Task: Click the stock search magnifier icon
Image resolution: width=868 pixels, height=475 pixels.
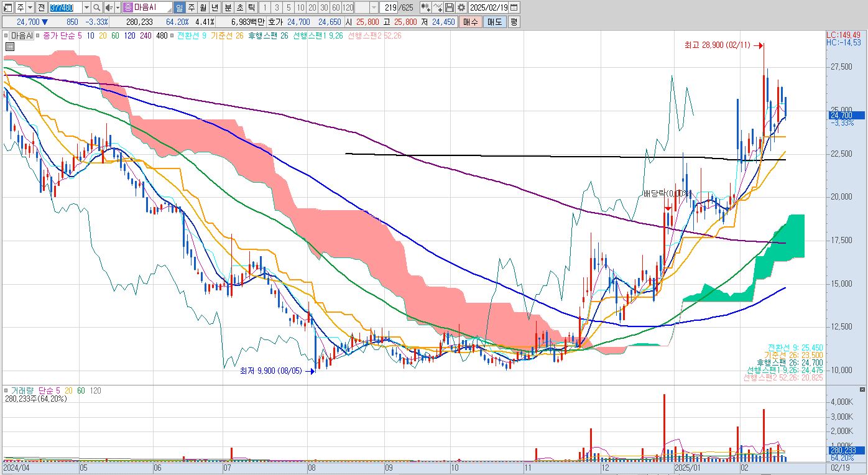Action: coord(97,7)
